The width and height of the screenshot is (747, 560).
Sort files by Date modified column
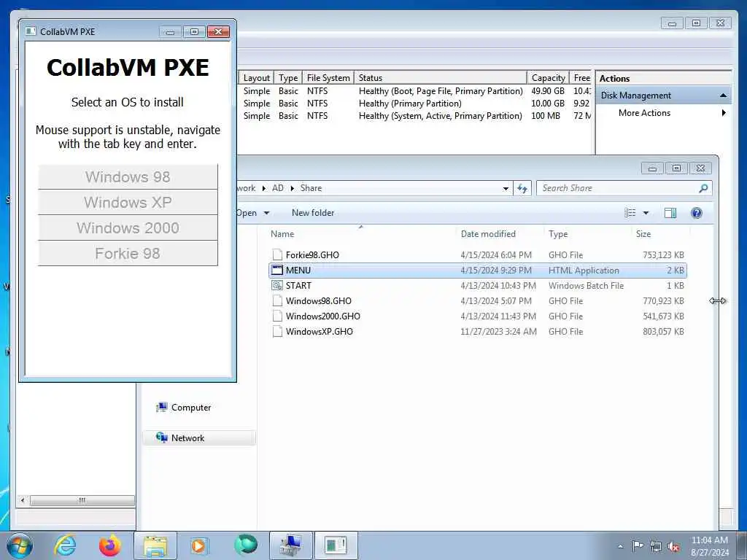pos(488,234)
